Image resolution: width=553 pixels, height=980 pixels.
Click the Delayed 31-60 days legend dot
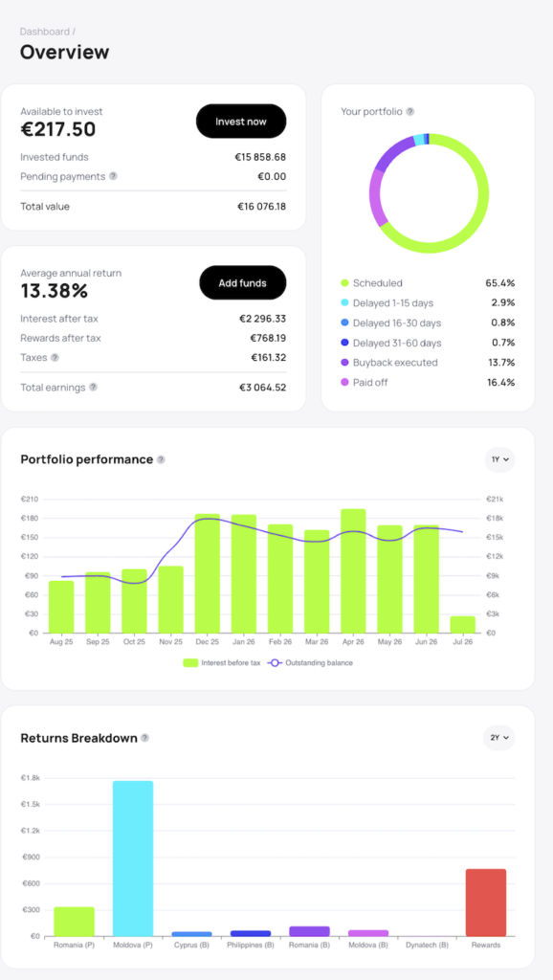tap(344, 344)
